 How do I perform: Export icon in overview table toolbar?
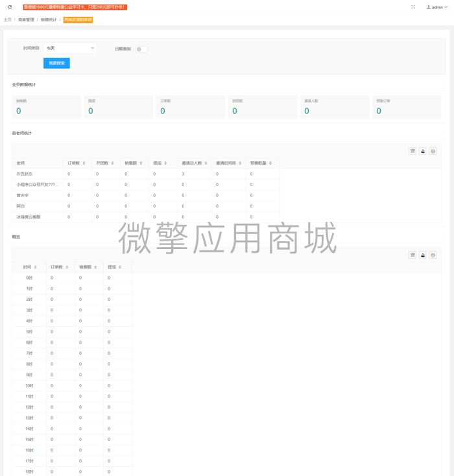pyautogui.click(x=423, y=255)
